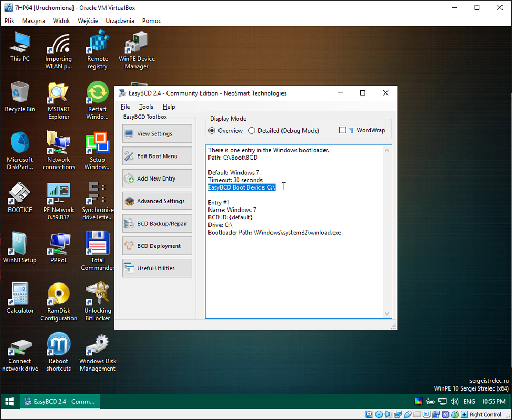Open EasyBCD File menu

point(125,107)
